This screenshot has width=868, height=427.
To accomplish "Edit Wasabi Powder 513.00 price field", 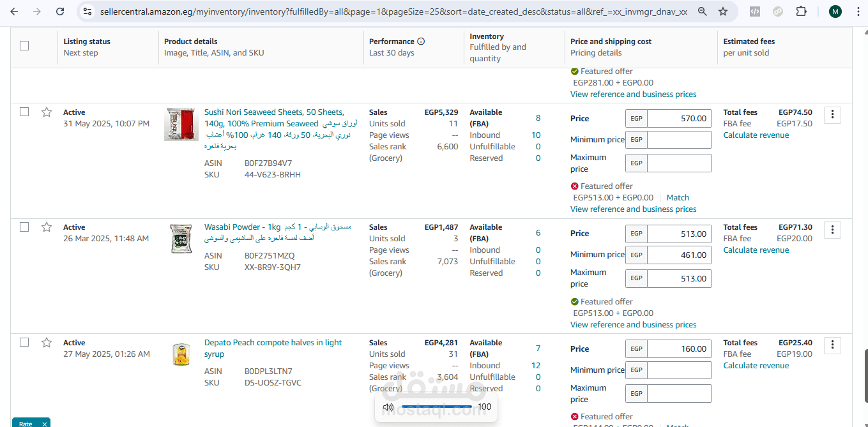I will [x=679, y=234].
